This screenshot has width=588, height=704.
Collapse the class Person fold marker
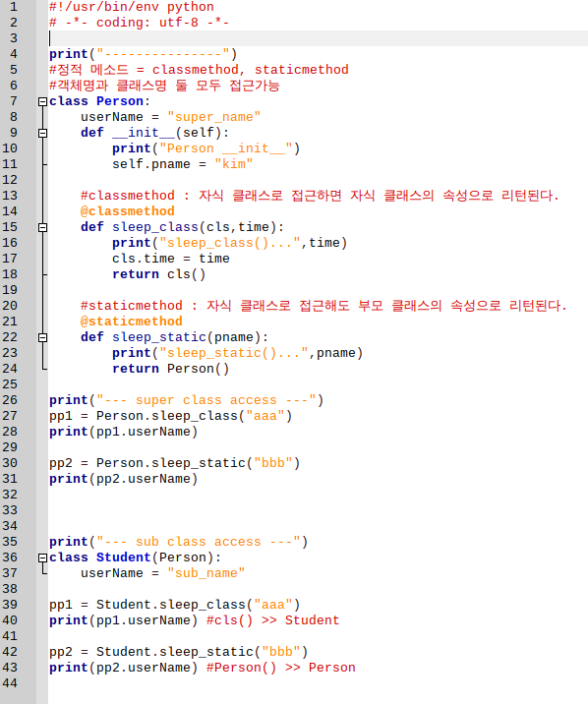42,101
